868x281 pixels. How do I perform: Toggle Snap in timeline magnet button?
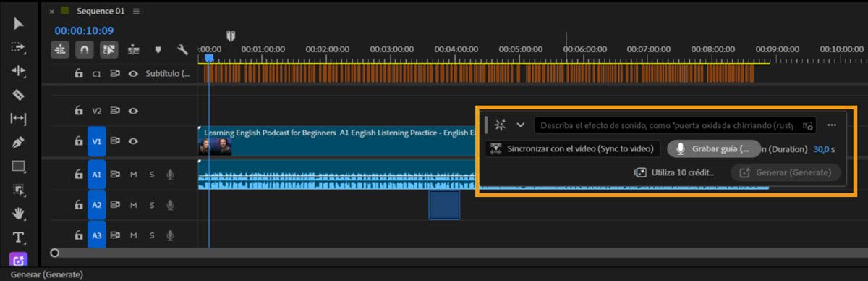coord(85,50)
